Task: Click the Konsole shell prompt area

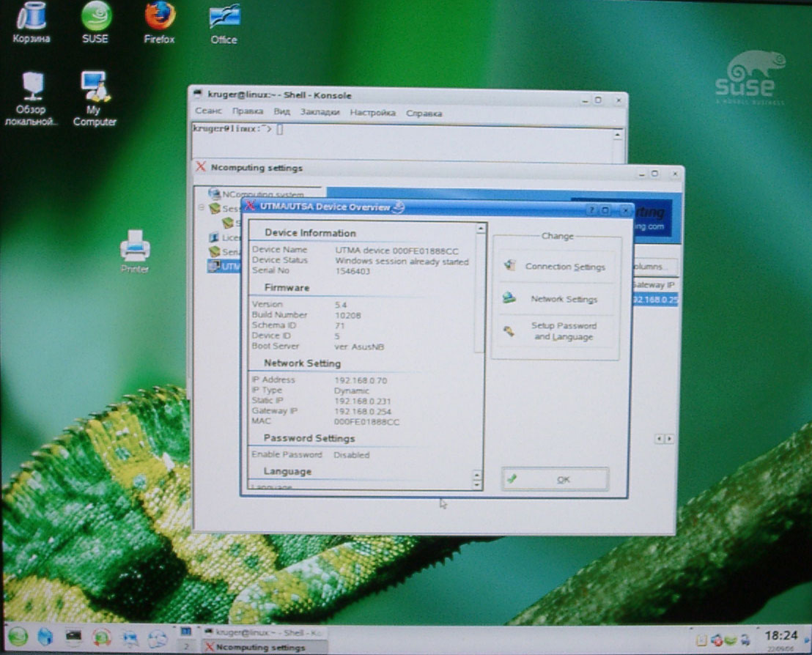Action: tap(404, 142)
